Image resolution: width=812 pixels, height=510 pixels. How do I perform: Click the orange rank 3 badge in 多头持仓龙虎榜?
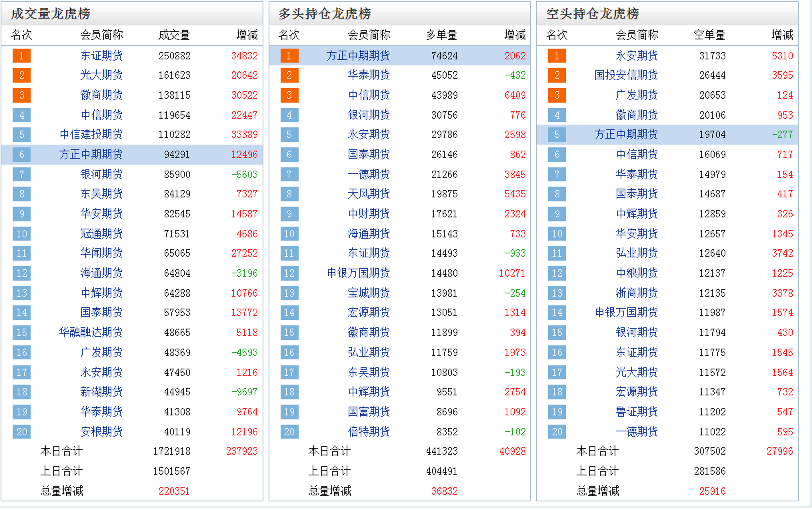289,95
